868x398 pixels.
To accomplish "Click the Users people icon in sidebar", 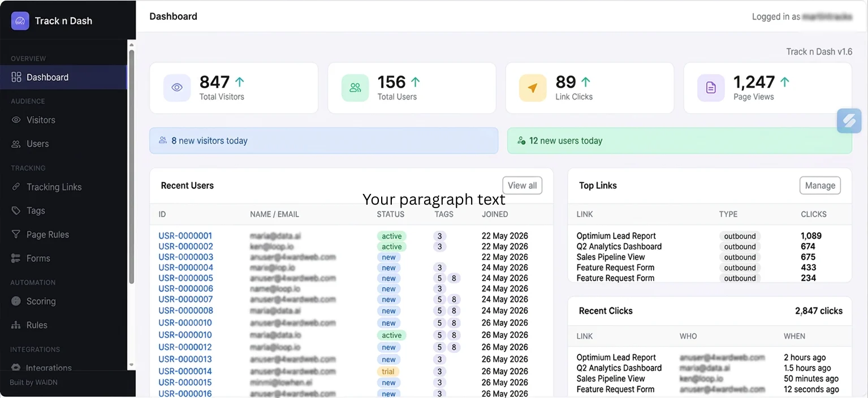I will coord(16,144).
